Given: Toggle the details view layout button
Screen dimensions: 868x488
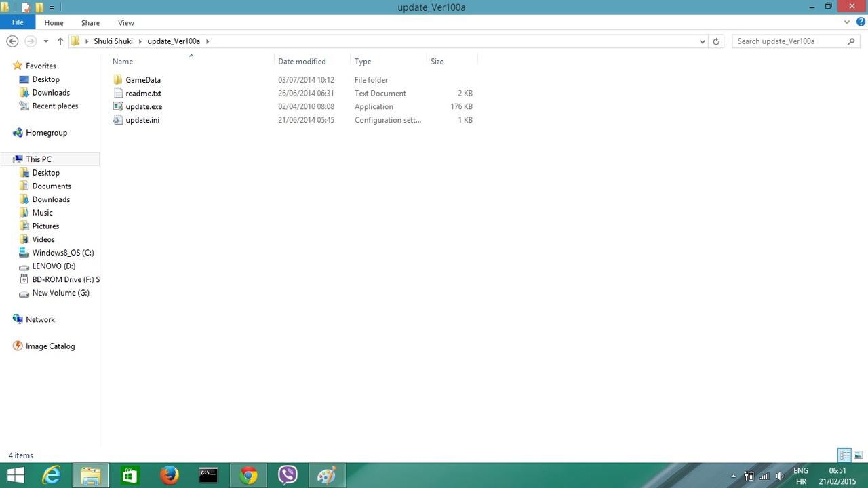Looking at the screenshot, I should click(844, 455).
